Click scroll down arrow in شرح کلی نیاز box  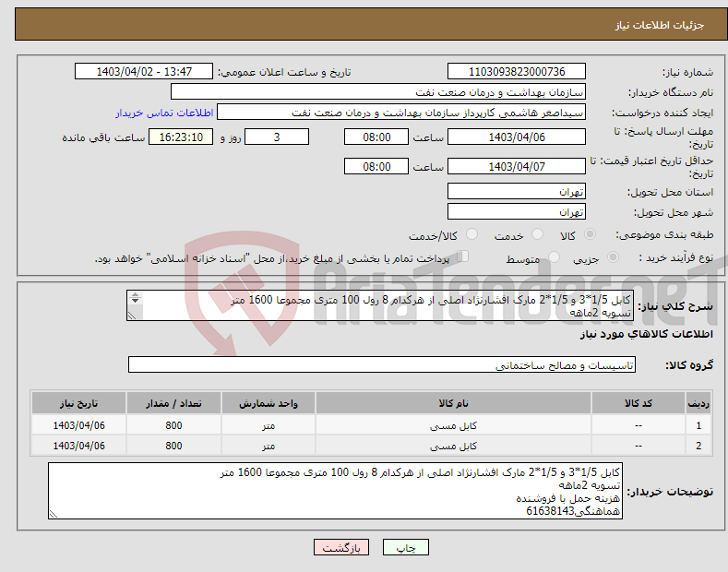click(x=135, y=301)
